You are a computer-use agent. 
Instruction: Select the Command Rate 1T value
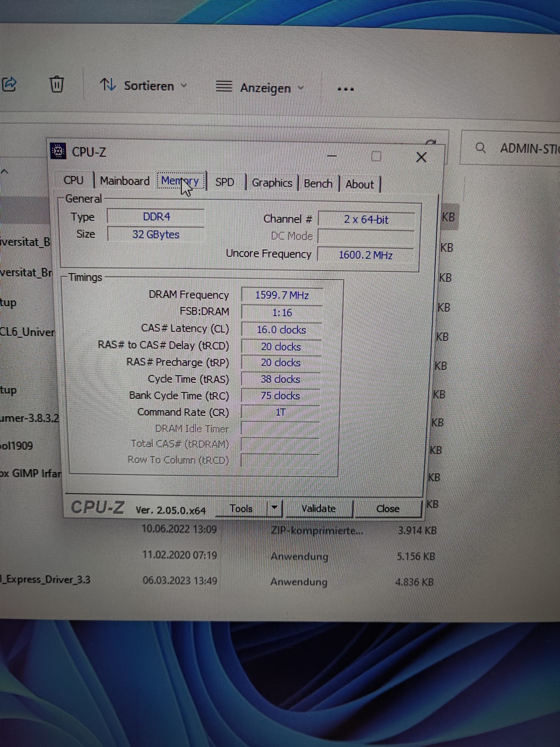click(x=280, y=412)
